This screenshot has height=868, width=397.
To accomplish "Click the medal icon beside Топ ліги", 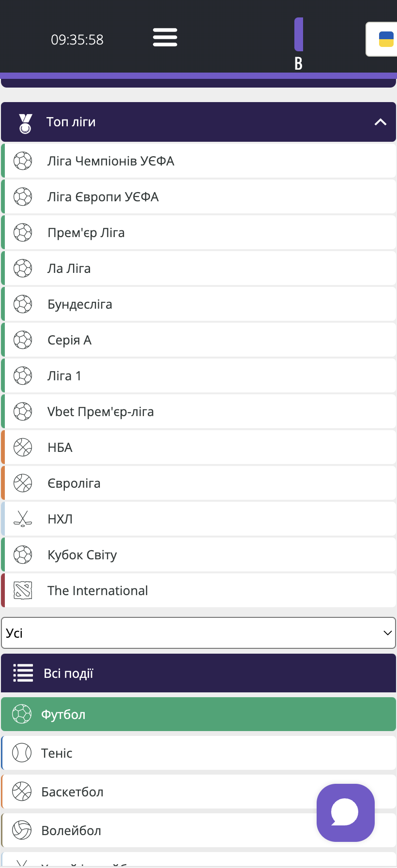I will (25, 123).
